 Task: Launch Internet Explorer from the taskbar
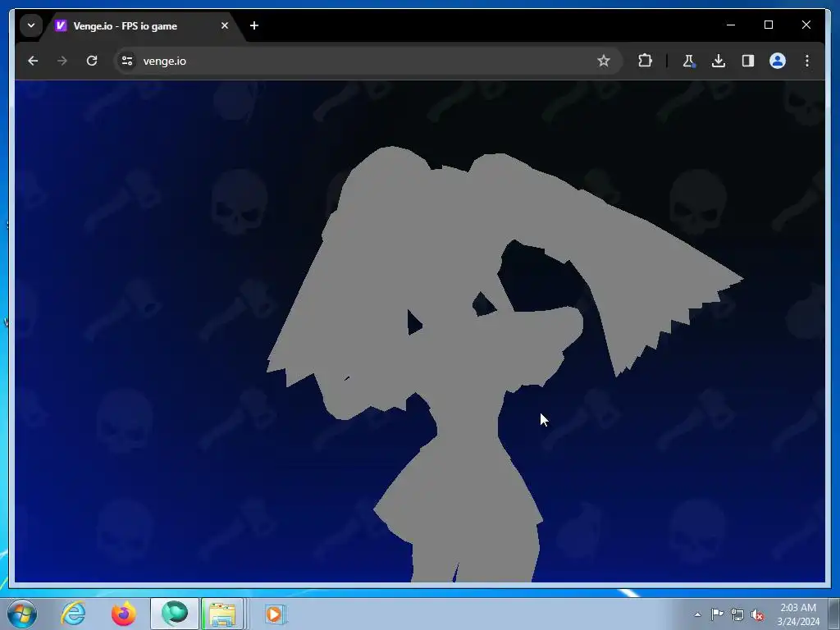coord(73,614)
